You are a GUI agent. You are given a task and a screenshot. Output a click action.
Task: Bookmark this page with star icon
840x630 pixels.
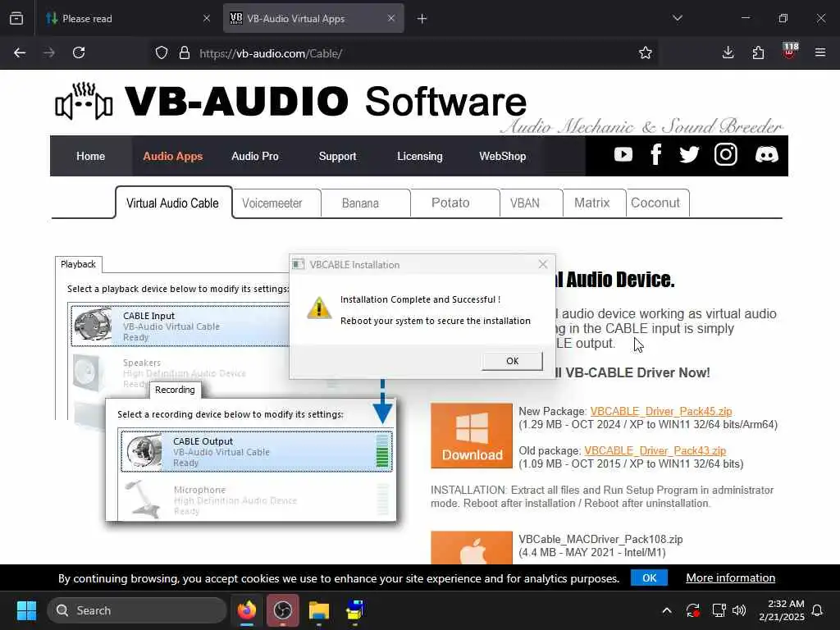pos(646,52)
